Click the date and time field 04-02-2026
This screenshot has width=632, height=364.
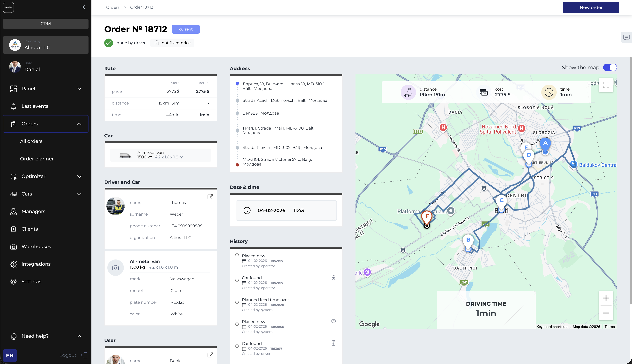point(286,211)
